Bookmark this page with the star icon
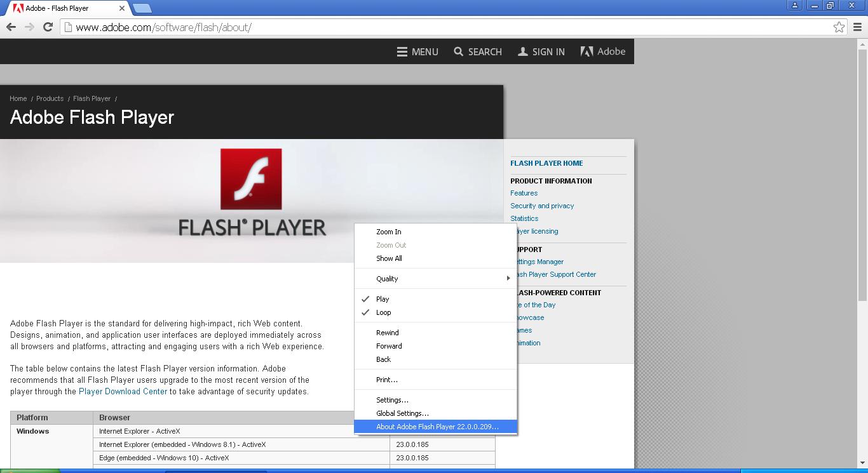 839,27
